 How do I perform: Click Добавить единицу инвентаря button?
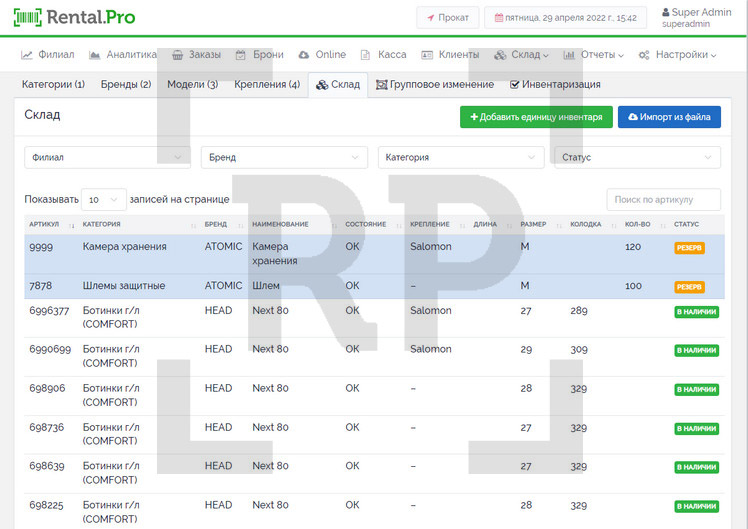[535, 117]
